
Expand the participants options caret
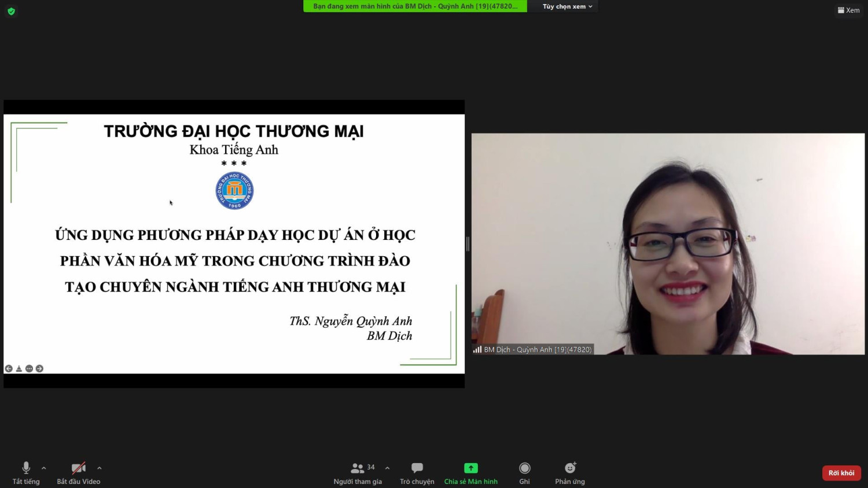[x=388, y=468]
